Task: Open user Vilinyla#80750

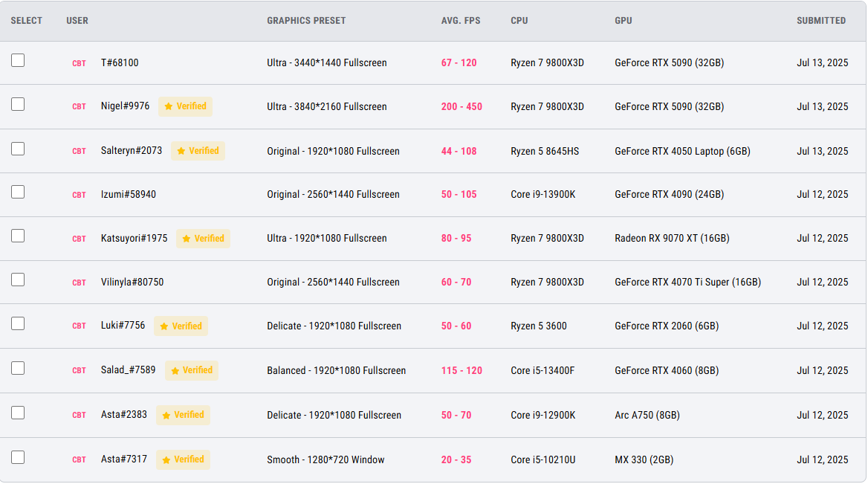Action: [x=132, y=282]
